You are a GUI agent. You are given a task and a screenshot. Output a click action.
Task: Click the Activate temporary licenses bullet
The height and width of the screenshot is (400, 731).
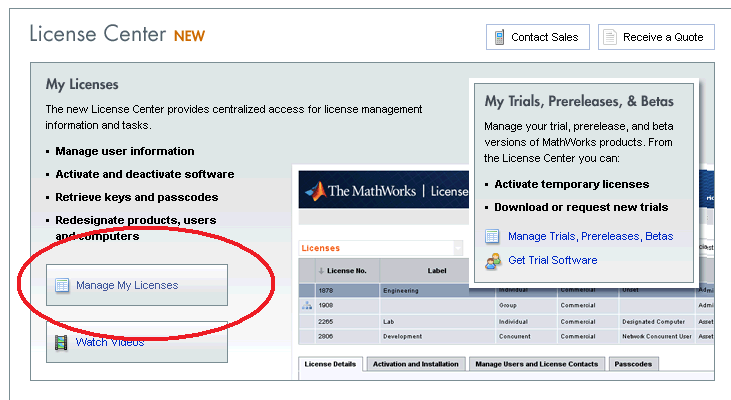coord(572,184)
